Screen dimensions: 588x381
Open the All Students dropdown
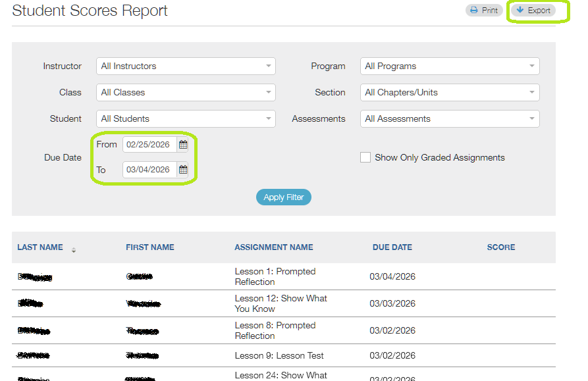tap(186, 118)
